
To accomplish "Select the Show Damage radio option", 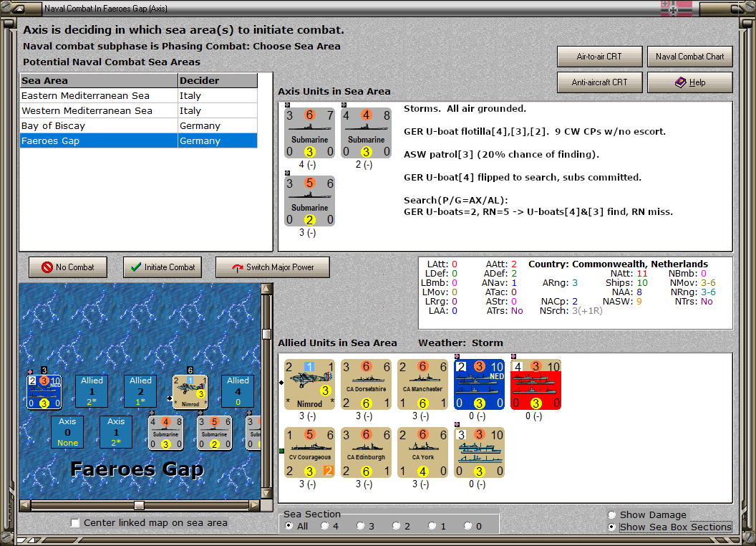I will click(612, 514).
